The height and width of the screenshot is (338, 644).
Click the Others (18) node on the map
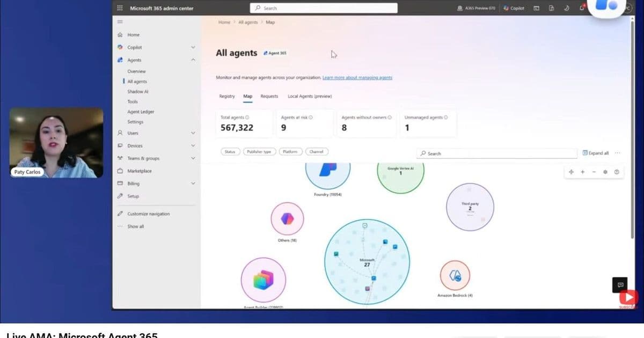287,218
